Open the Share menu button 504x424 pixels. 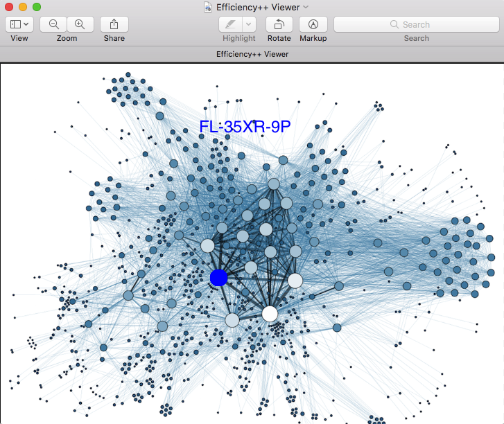[114, 24]
